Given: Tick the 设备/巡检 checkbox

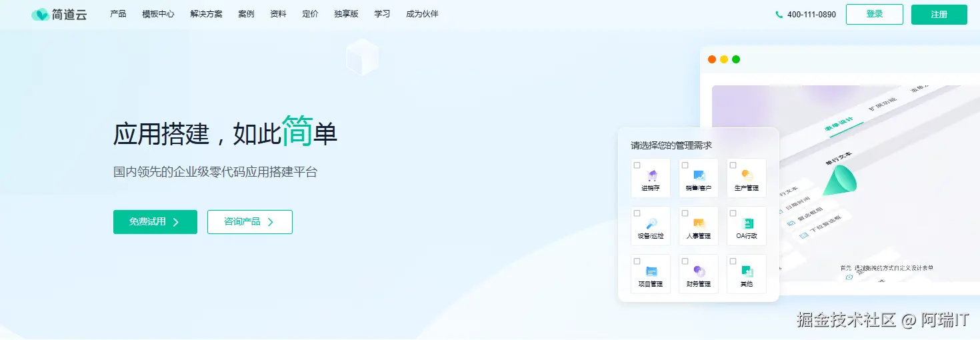Looking at the screenshot, I should (x=637, y=213).
